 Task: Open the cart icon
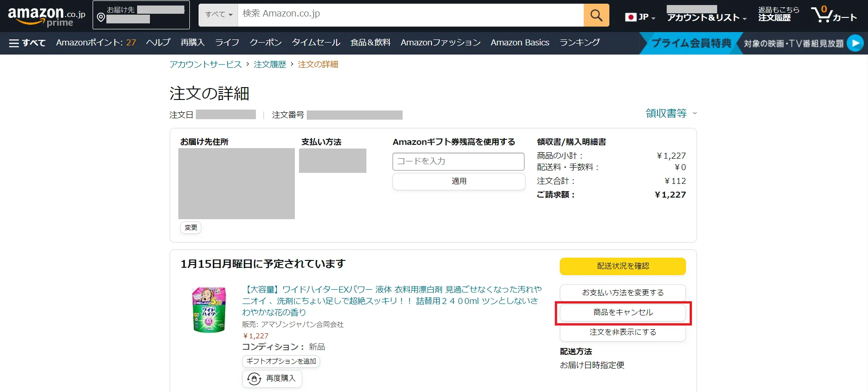(834, 15)
